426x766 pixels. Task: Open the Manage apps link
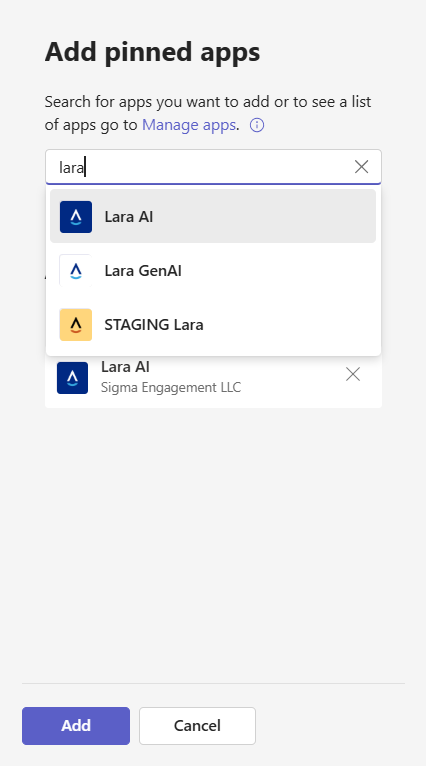189,125
